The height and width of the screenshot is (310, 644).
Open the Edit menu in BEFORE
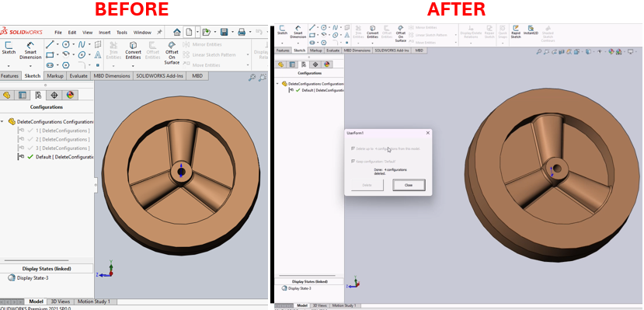[x=72, y=33]
